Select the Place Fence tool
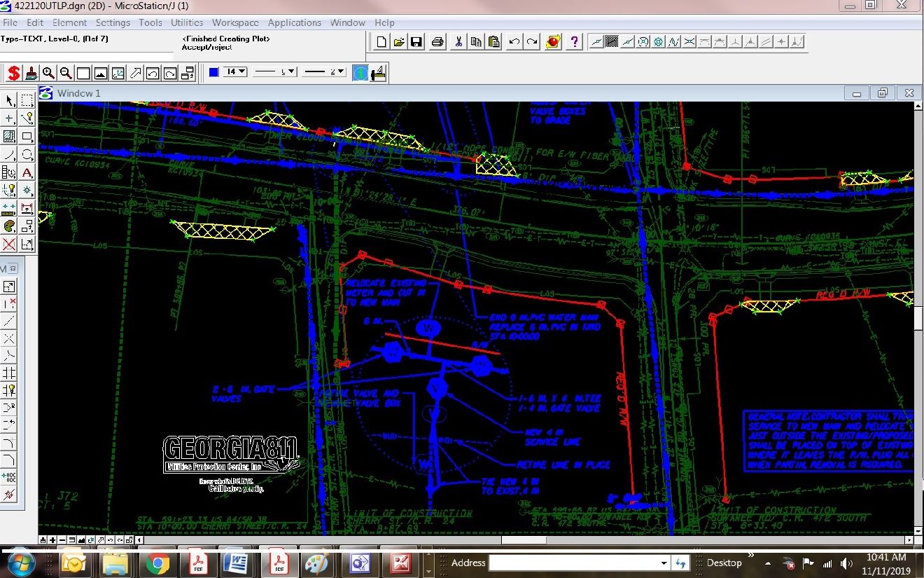Viewport: 924px width, 578px height. point(27,100)
